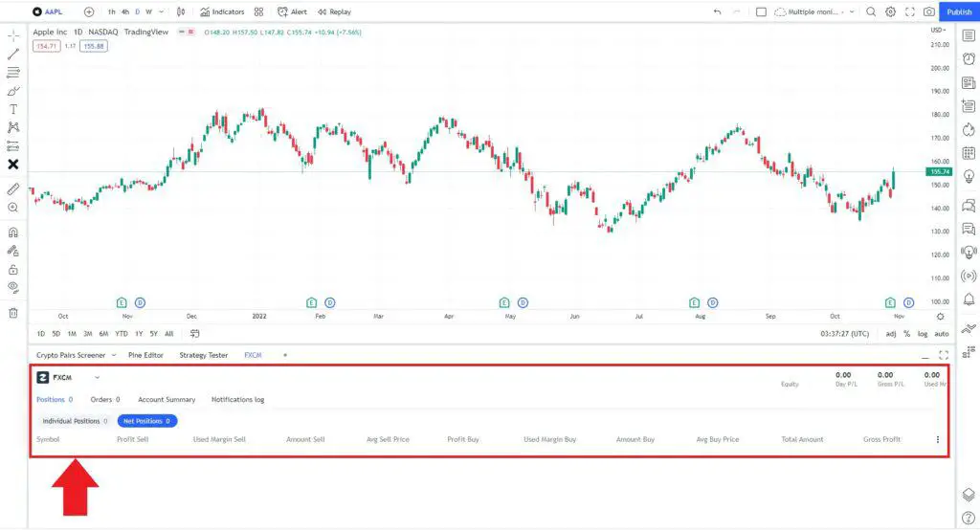The width and height of the screenshot is (980, 531).
Task: Click the Publish button
Action: point(959,11)
